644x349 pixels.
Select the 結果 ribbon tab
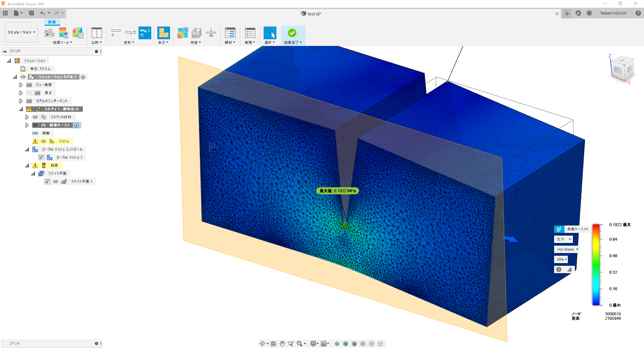click(x=52, y=22)
